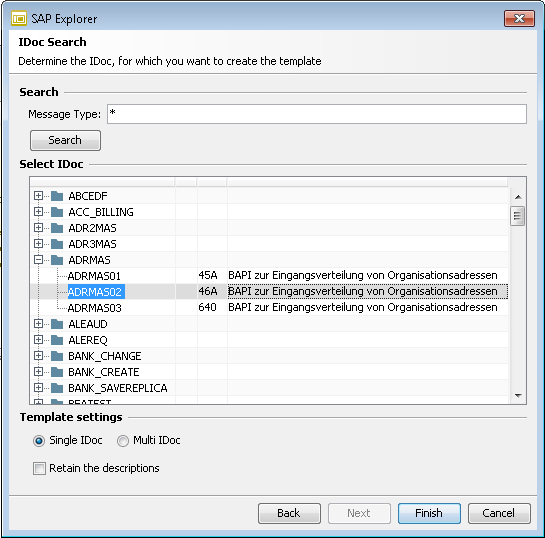Click release value 45A in ADRMAS01 row

pos(208,276)
